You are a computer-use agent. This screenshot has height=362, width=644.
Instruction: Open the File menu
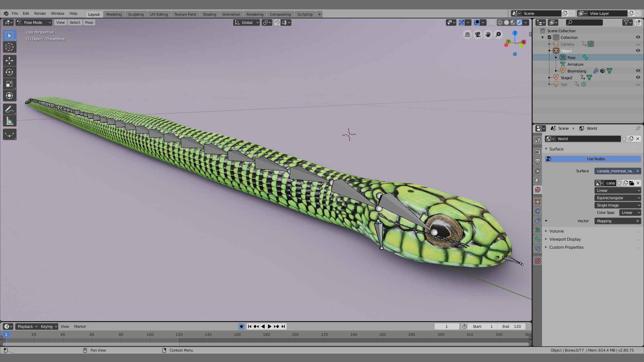15,13
